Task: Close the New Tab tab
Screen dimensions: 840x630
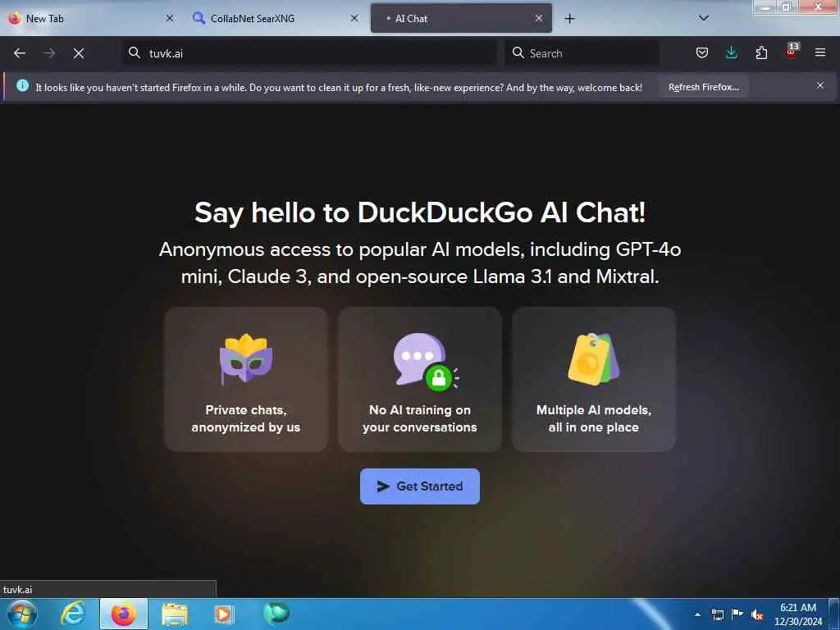Action: (169, 18)
